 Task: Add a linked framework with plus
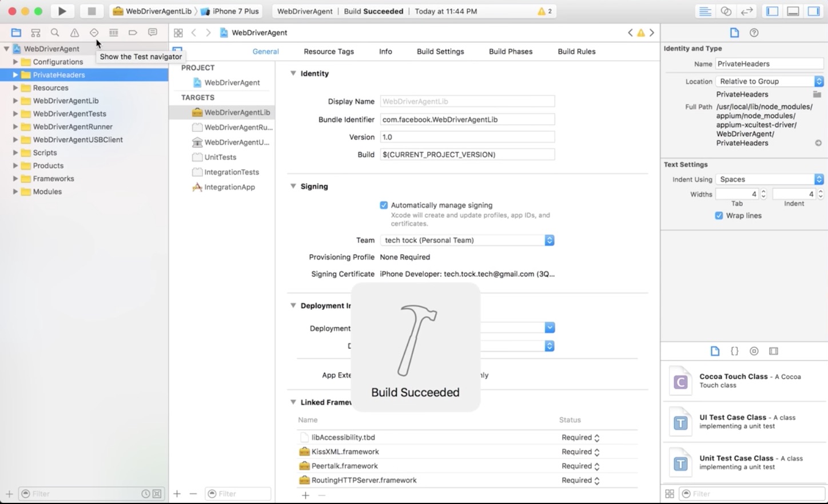(305, 495)
